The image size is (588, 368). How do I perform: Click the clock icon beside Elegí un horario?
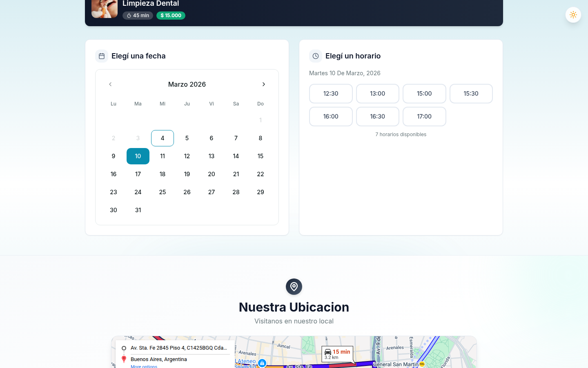pos(316,56)
